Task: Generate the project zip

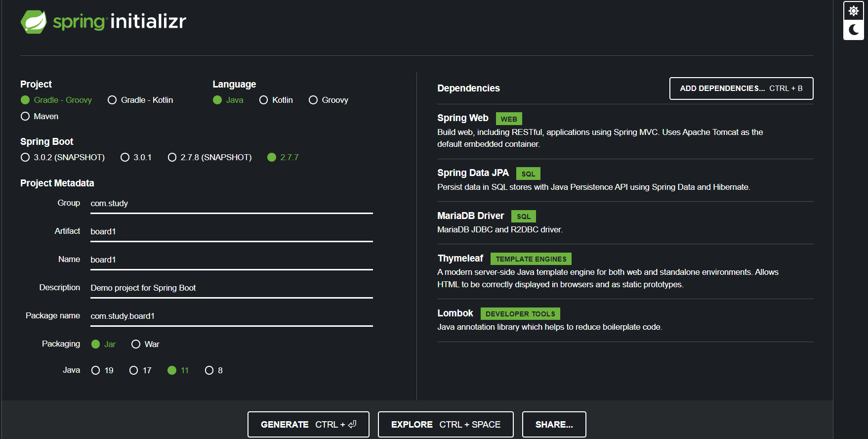Action: (x=308, y=424)
